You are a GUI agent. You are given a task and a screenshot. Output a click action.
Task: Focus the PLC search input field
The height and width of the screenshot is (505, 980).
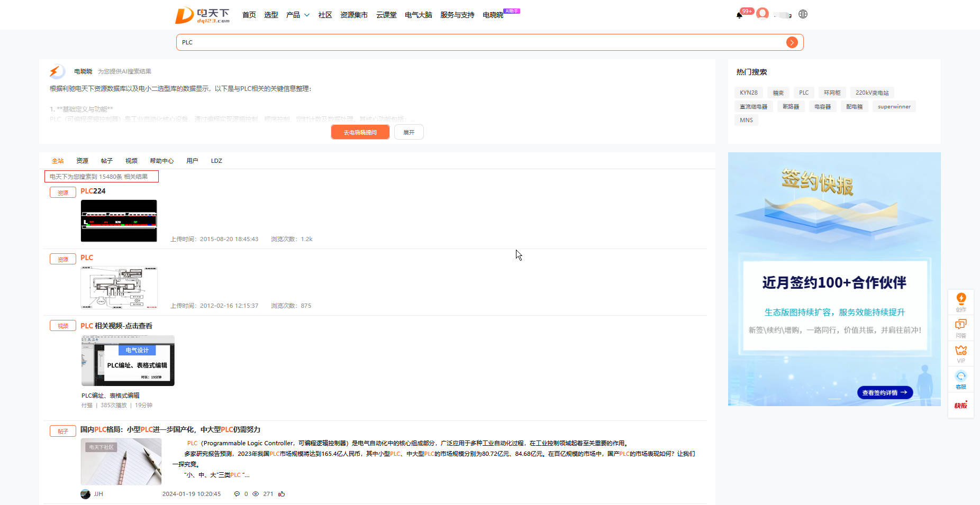476,42
